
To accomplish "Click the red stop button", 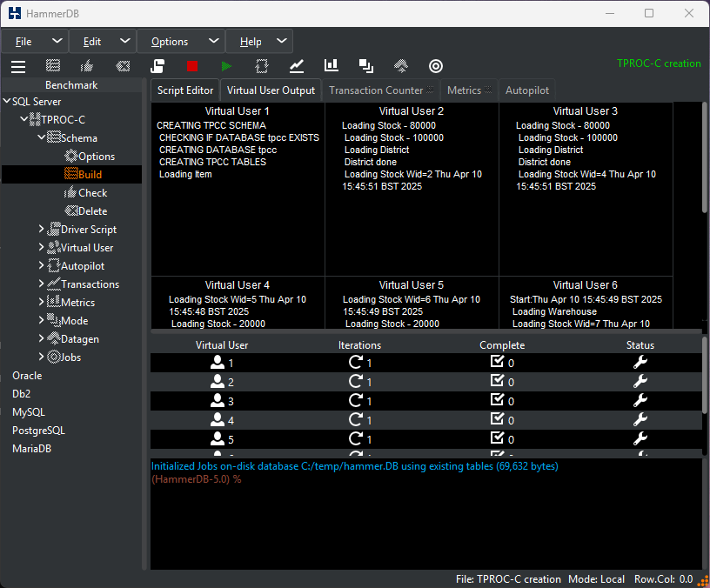I will (x=192, y=66).
